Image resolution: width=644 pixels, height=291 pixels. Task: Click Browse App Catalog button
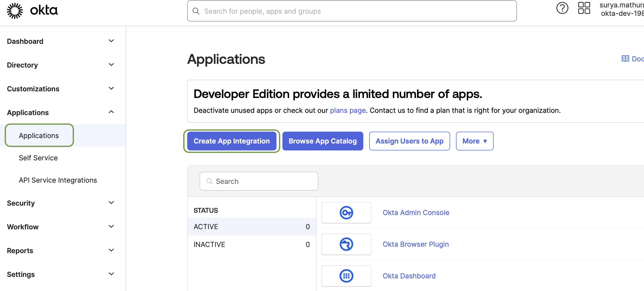click(322, 141)
